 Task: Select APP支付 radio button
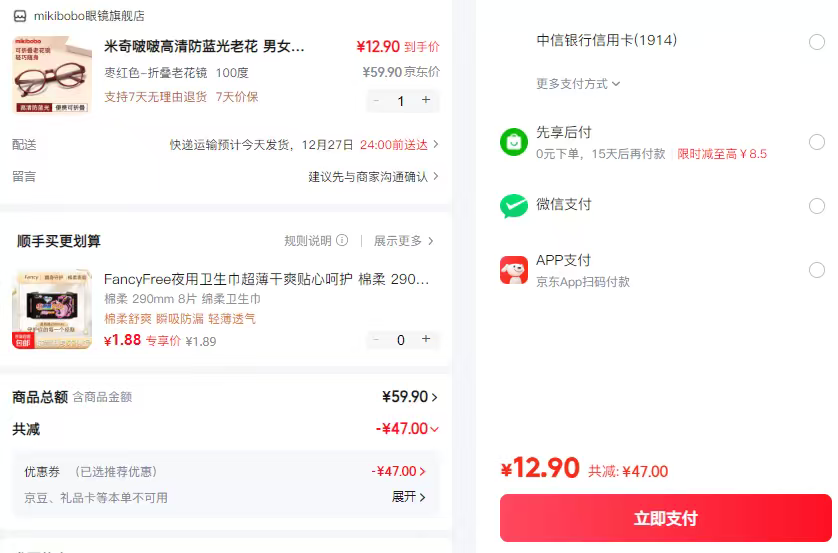click(817, 270)
